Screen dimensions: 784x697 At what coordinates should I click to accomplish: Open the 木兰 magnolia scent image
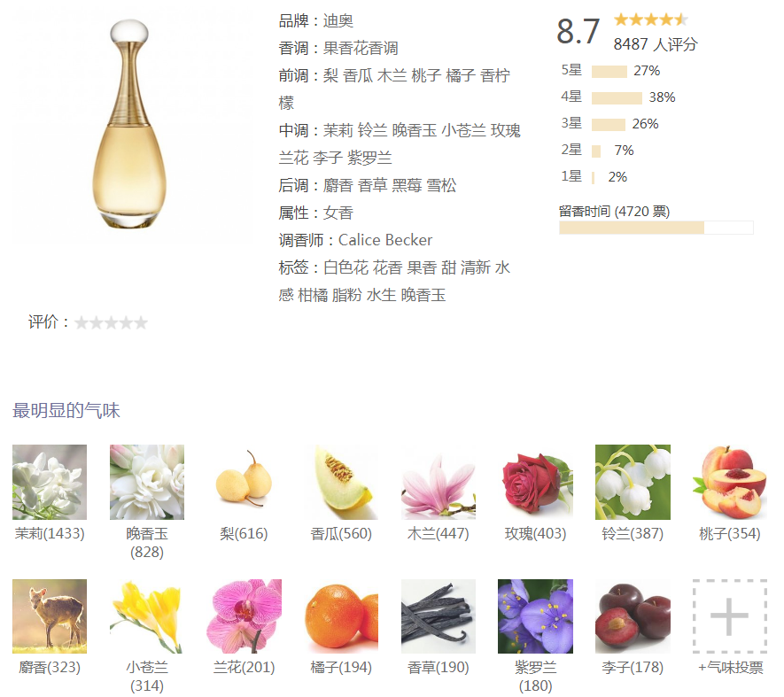(439, 482)
